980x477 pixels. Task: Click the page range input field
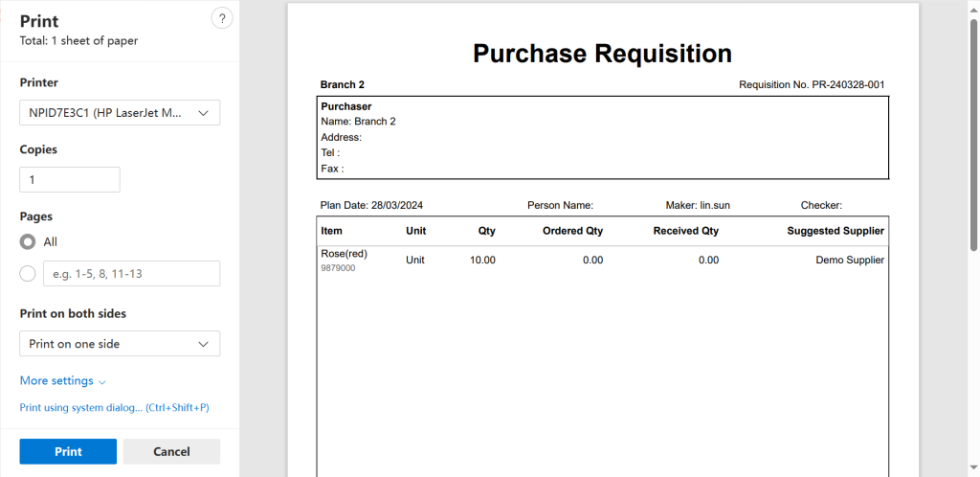coord(131,274)
